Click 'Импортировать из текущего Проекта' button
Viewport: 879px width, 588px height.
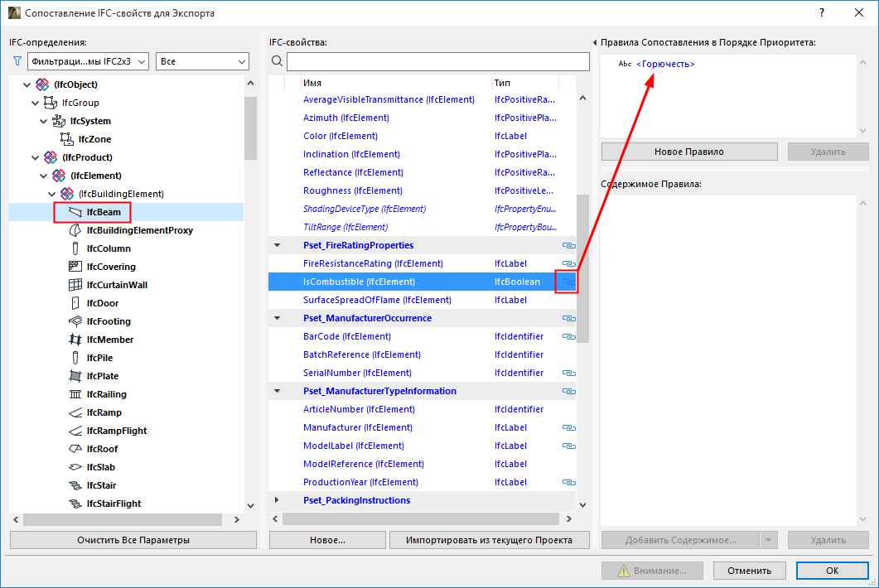[490, 540]
